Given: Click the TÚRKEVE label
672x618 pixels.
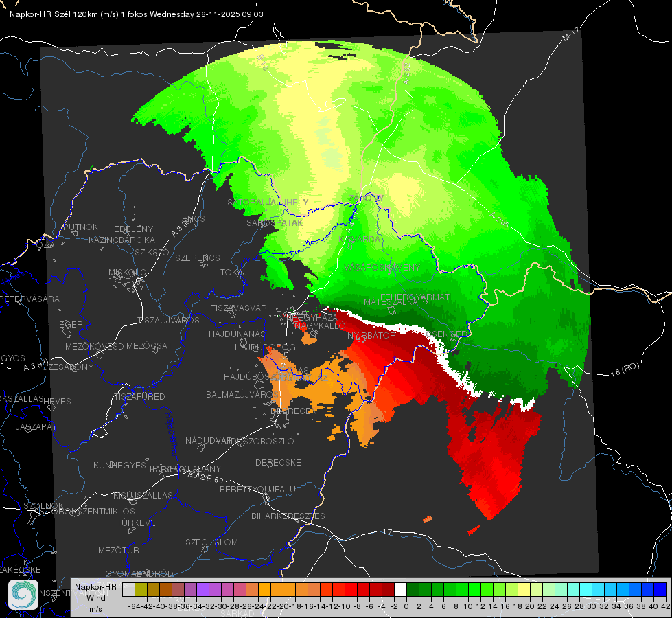Looking at the screenshot, I should 137,523.
